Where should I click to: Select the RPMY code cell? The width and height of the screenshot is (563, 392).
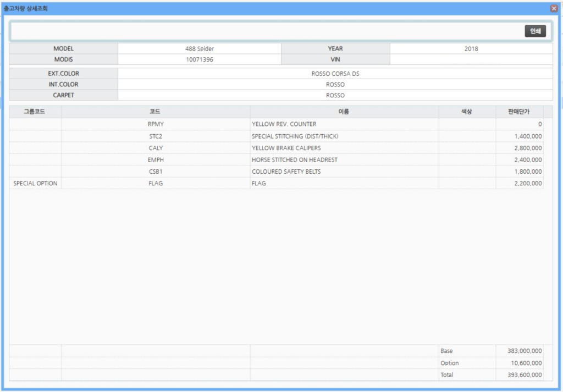coord(156,124)
